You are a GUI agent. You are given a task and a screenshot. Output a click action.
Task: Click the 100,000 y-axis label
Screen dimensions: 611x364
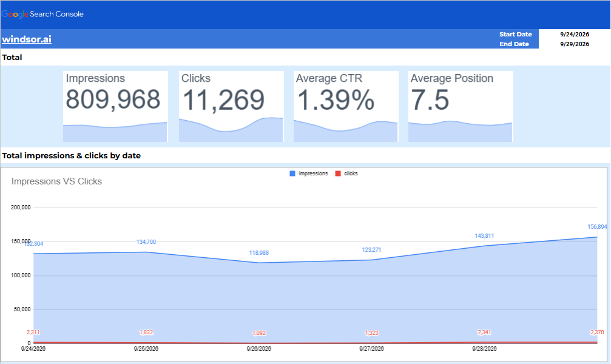tap(21, 275)
